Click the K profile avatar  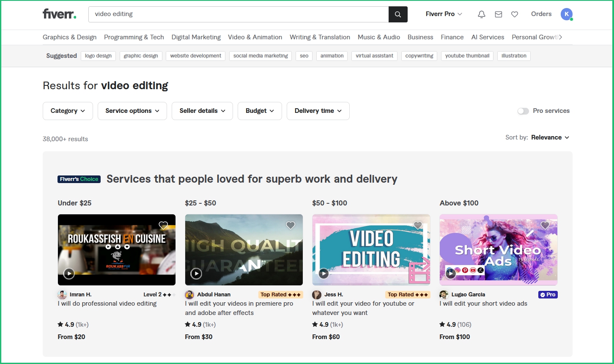(x=566, y=14)
